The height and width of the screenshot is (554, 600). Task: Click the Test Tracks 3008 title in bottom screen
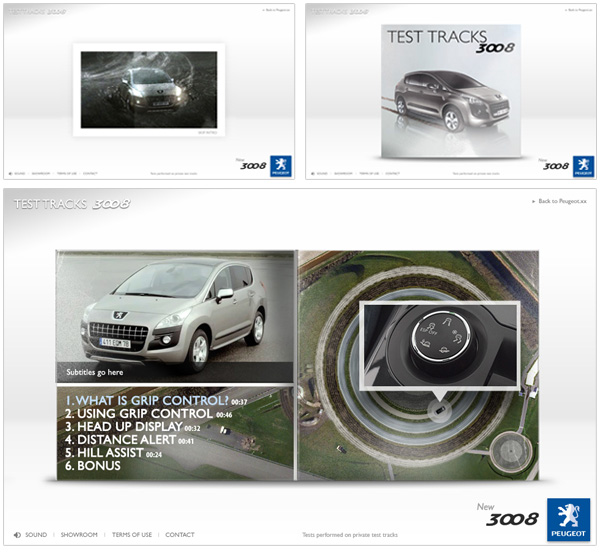pos(72,204)
